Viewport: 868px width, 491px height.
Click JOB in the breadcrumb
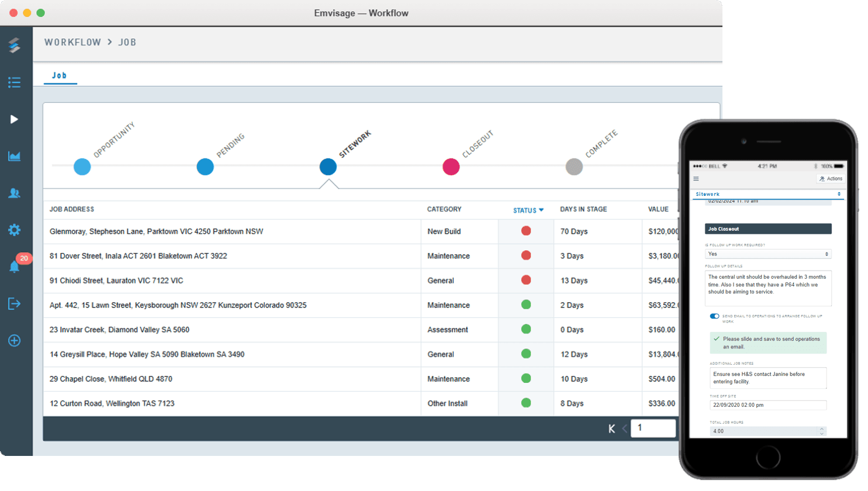127,42
